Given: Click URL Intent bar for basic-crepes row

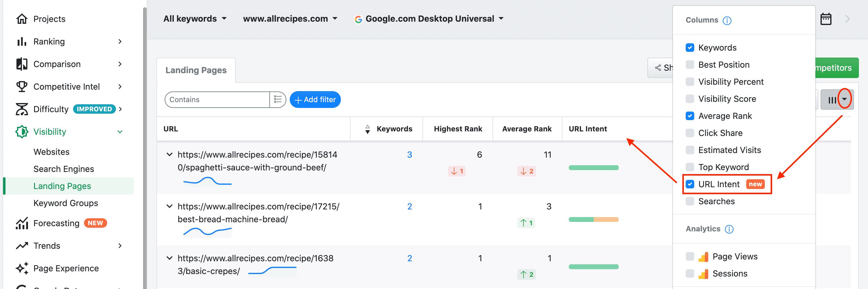Looking at the screenshot, I should pyautogui.click(x=593, y=267).
